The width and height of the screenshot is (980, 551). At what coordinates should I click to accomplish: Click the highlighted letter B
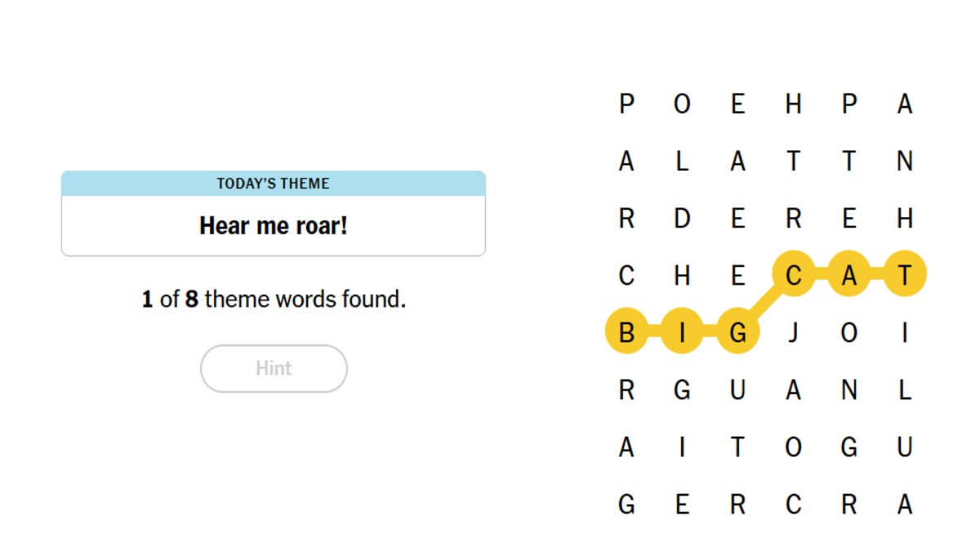pos(626,334)
